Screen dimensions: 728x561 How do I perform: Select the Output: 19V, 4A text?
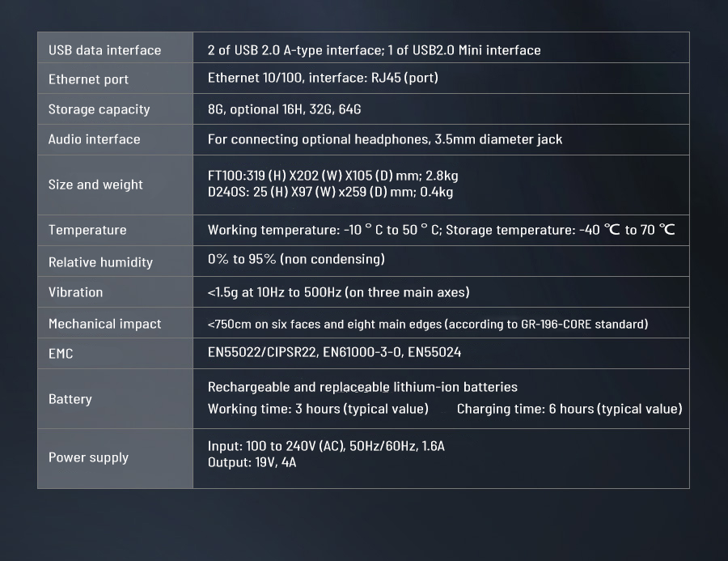252,463
